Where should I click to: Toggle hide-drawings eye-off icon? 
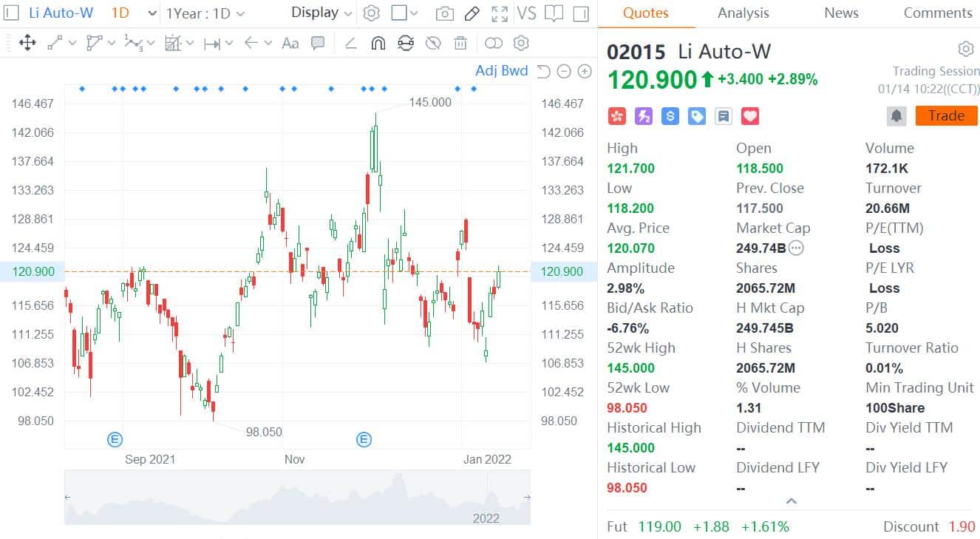point(432,43)
